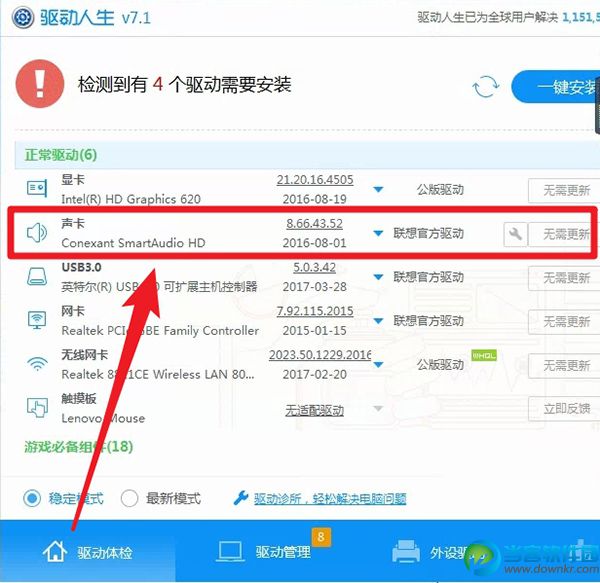Select the 稳定模式 radio button
The height and width of the screenshot is (583, 600).
point(32,498)
